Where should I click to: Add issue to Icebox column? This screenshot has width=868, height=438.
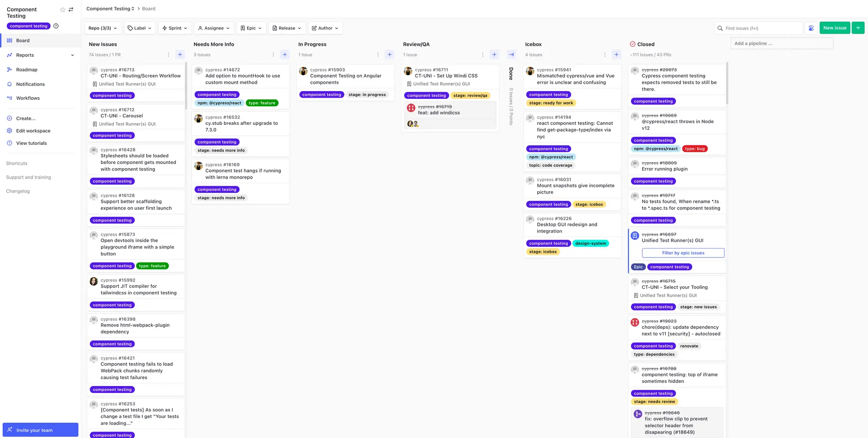(x=616, y=55)
